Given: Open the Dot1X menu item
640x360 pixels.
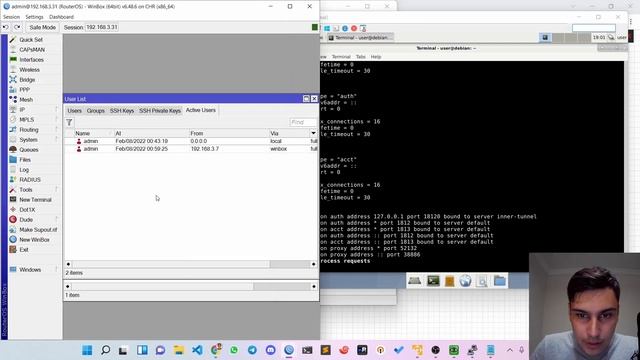Looking at the screenshot, I should pyautogui.click(x=27, y=210).
